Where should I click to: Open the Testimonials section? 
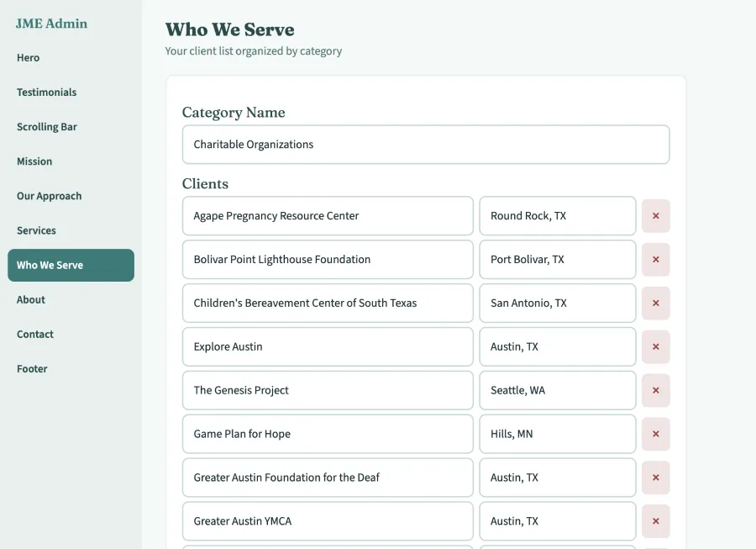point(46,92)
